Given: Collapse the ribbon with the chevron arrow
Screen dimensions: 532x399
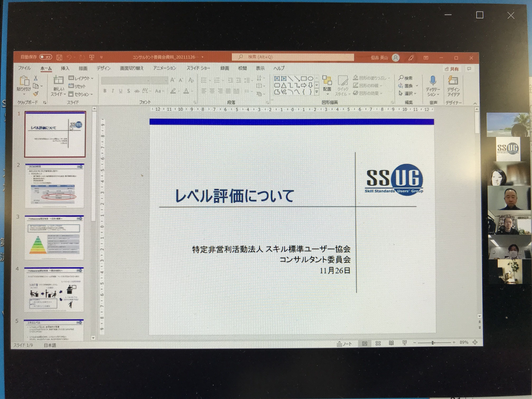Looking at the screenshot, I should coord(475,103).
